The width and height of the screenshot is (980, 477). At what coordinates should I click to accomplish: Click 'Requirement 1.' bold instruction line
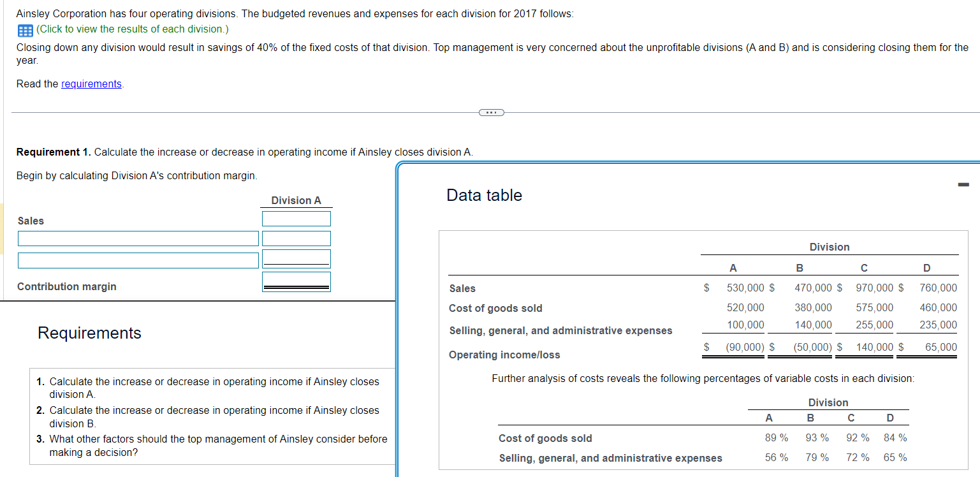coord(245,152)
